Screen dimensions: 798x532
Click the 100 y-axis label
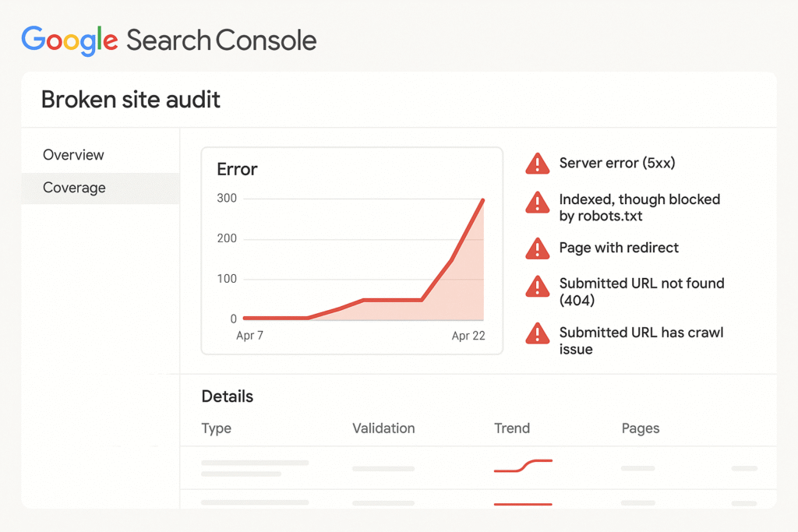[227, 279]
